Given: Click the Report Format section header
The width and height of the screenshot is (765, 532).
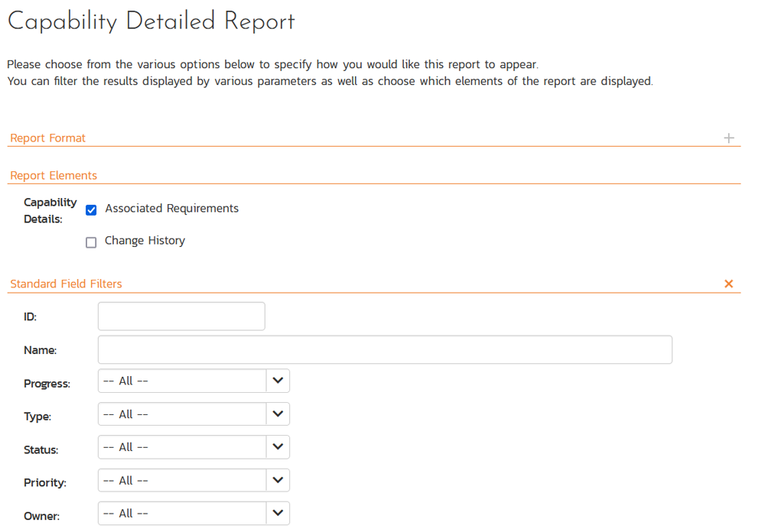Looking at the screenshot, I should [x=48, y=138].
